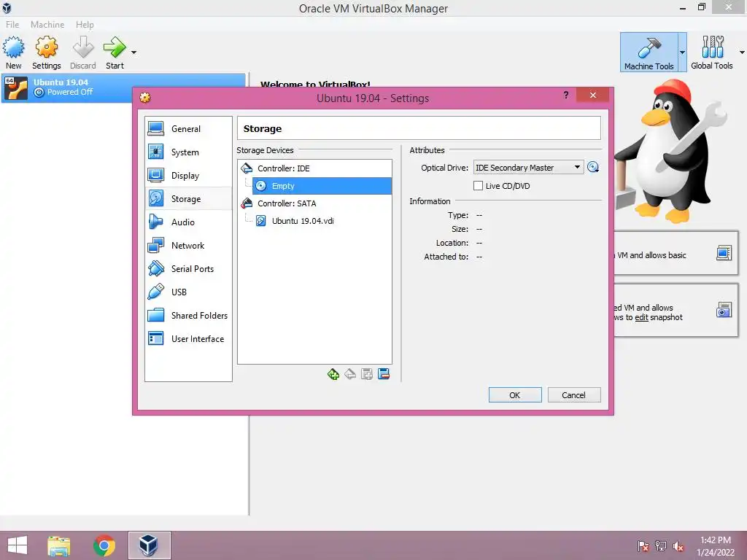This screenshot has height=560, width=747.
Task: Click the network tray icon
Action: [x=661, y=545]
